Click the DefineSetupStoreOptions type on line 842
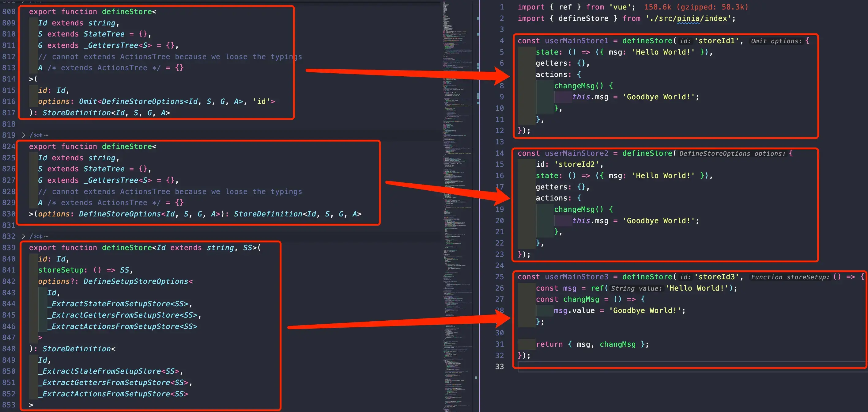 (136, 281)
